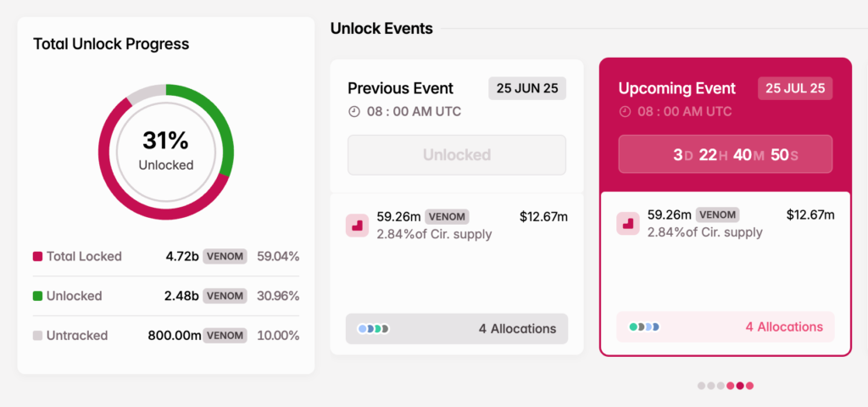Click the clock icon under Upcoming Event
This screenshot has height=407, width=868.
[x=626, y=112]
